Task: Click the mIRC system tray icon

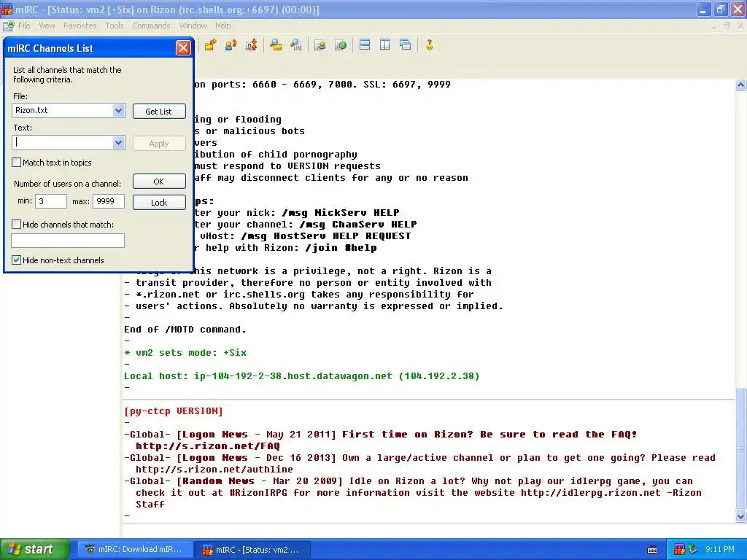Action: pos(679,550)
